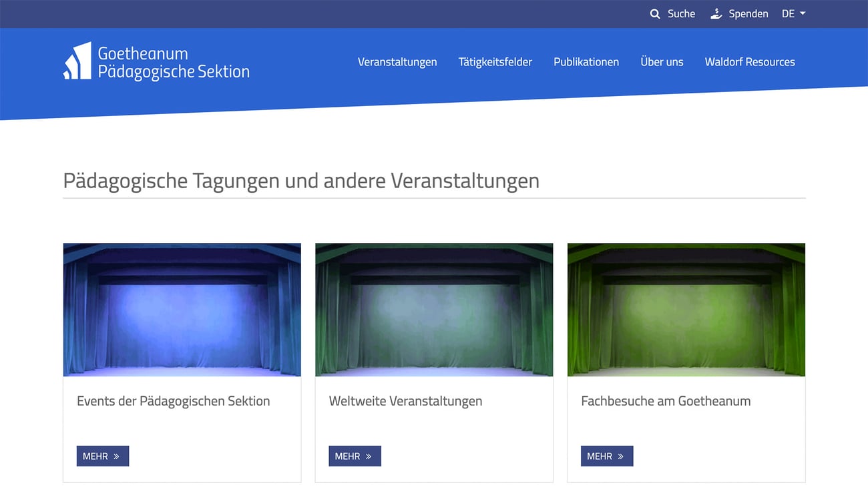
Task: Click MEHR under Weltweite Veranstaltungen
Action: point(355,456)
